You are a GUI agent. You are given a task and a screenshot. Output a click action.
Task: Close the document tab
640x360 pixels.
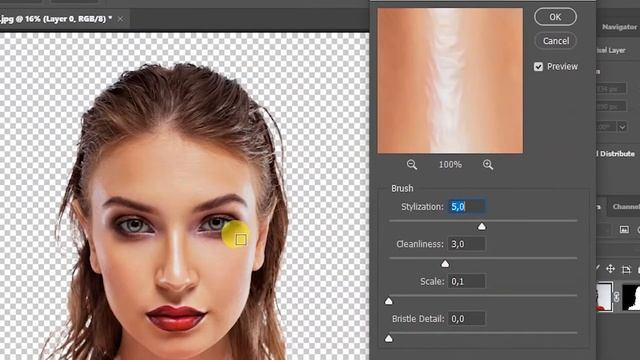pyautogui.click(x=120, y=19)
